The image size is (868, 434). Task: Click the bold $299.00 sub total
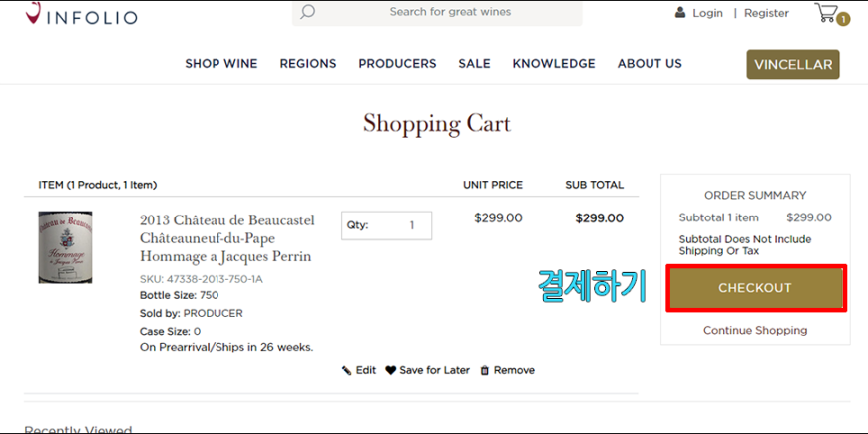tap(599, 218)
